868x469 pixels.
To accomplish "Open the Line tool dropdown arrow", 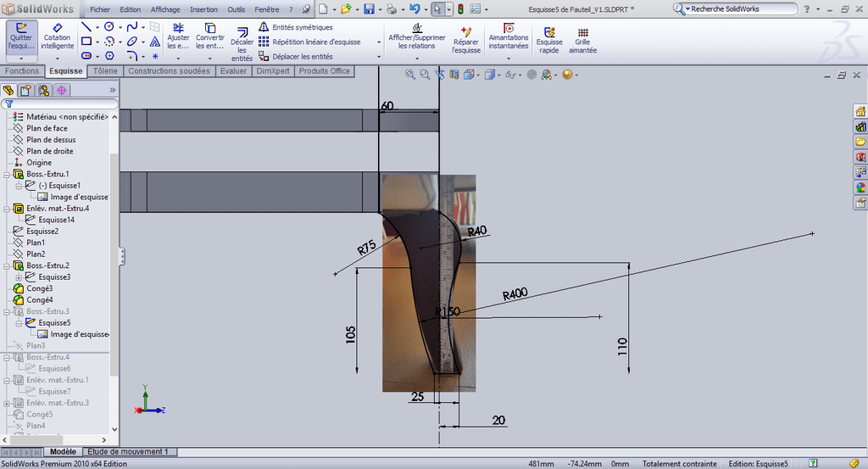I will 97,27.
